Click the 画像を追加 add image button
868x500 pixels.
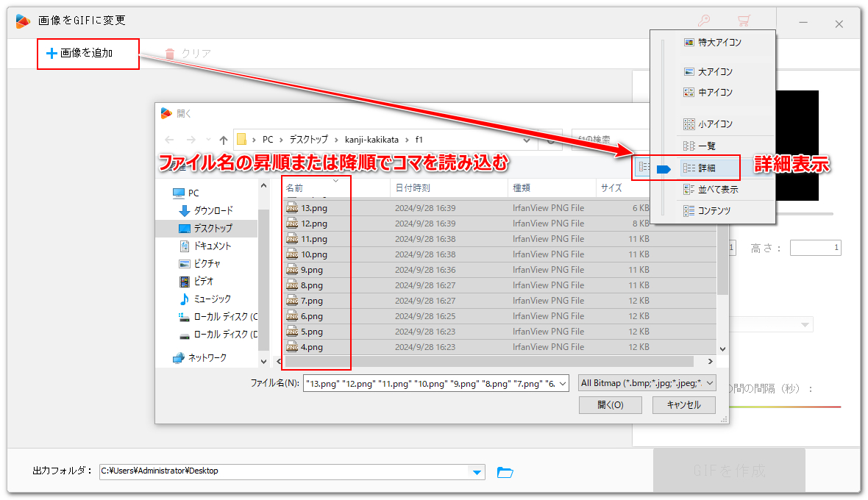click(x=79, y=53)
